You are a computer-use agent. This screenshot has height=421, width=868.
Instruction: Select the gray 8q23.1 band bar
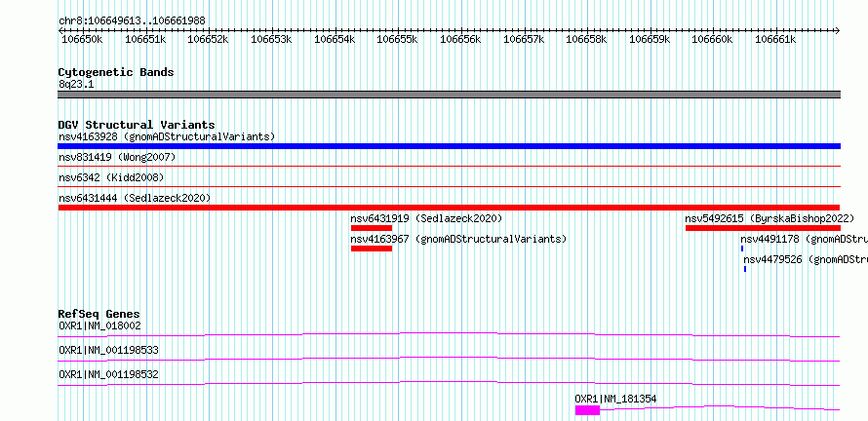[x=449, y=95]
